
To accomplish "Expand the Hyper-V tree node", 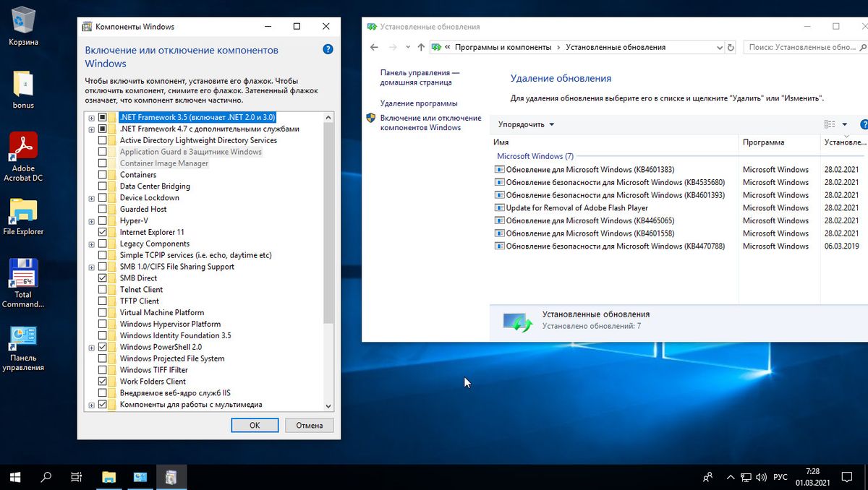I will tap(91, 220).
